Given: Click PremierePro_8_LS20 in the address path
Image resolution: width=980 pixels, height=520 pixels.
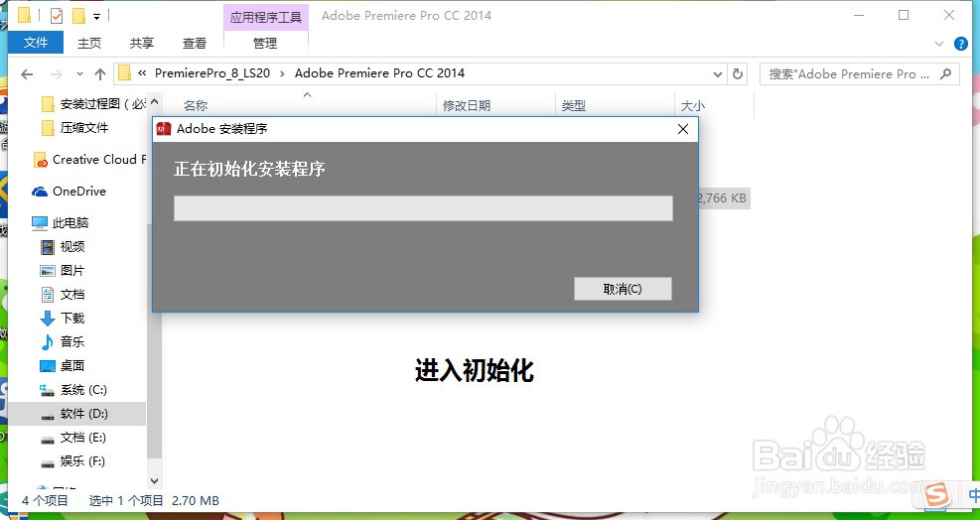Looking at the screenshot, I should (212, 73).
